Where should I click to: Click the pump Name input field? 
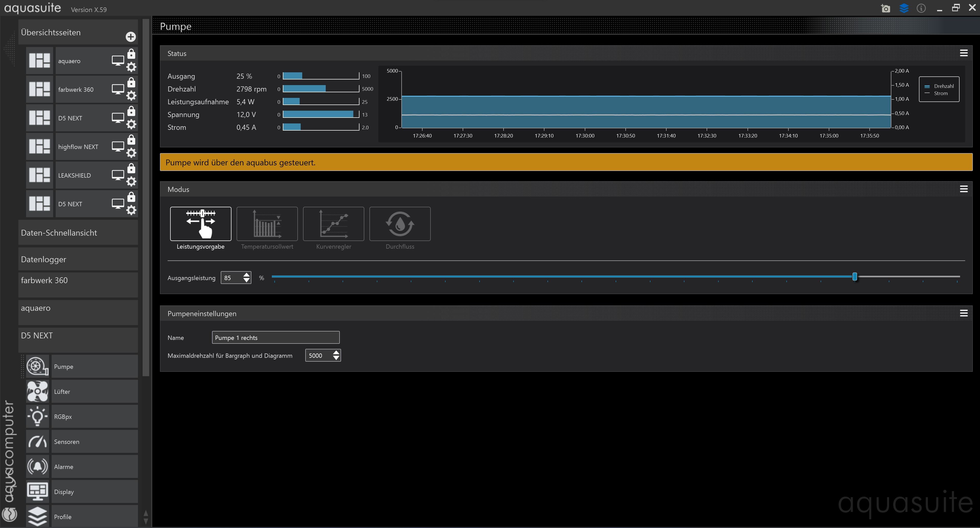[275, 337]
